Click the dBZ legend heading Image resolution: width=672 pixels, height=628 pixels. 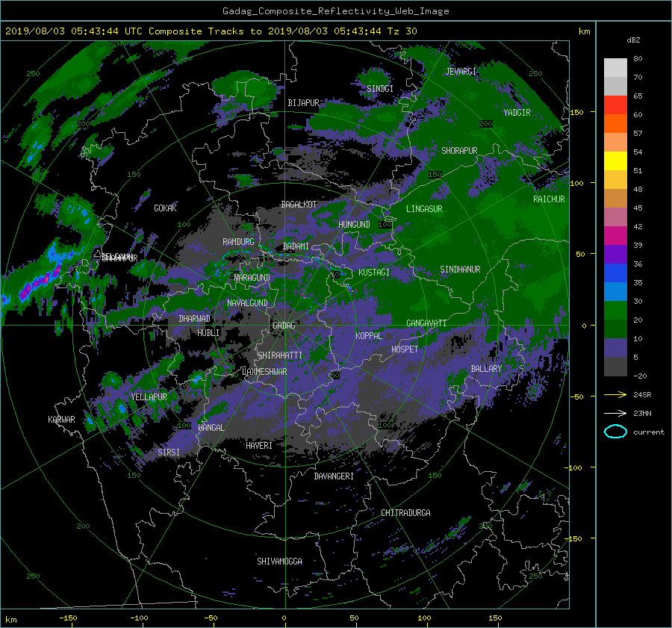pyautogui.click(x=633, y=40)
